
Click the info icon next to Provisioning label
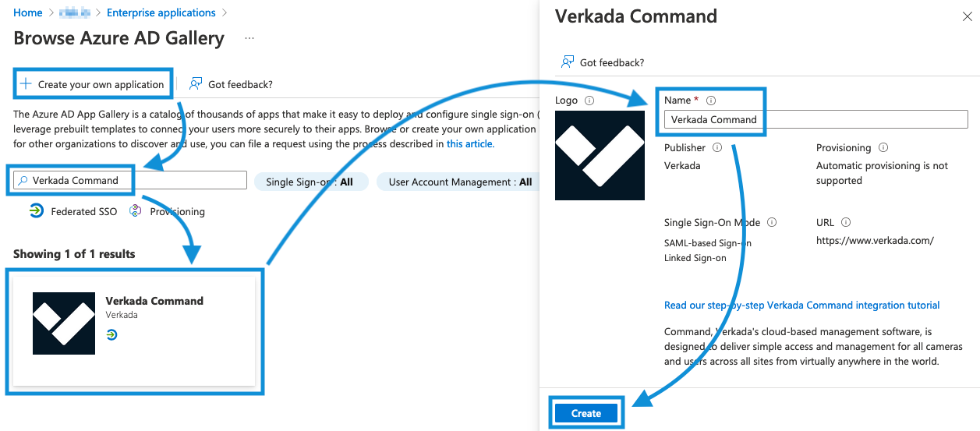click(x=883, y=147)
